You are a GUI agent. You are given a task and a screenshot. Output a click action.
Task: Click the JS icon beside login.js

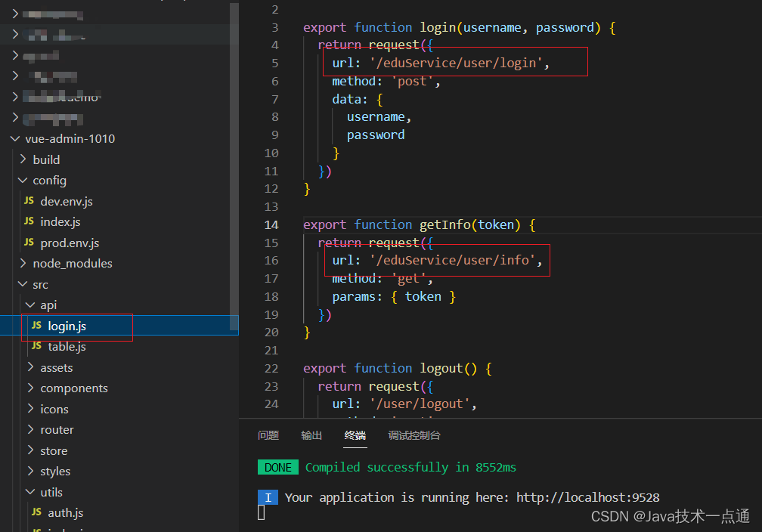tap(36, 325)
